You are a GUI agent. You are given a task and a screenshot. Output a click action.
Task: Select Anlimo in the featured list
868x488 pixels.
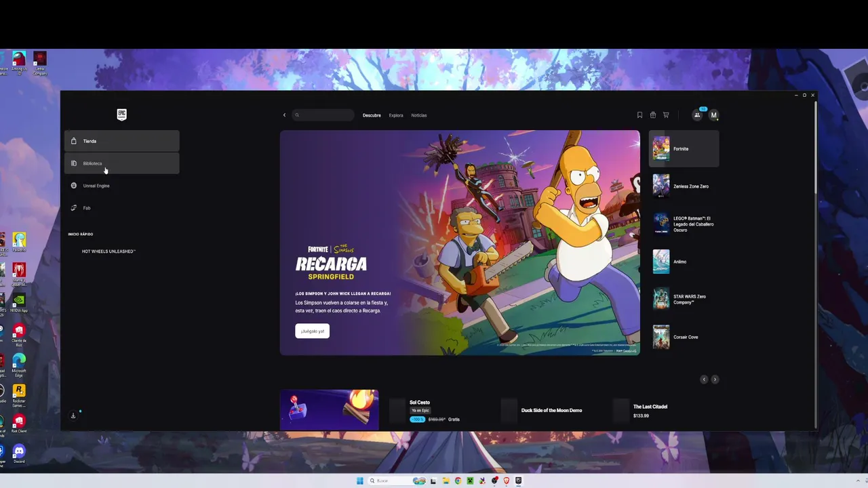684,262
